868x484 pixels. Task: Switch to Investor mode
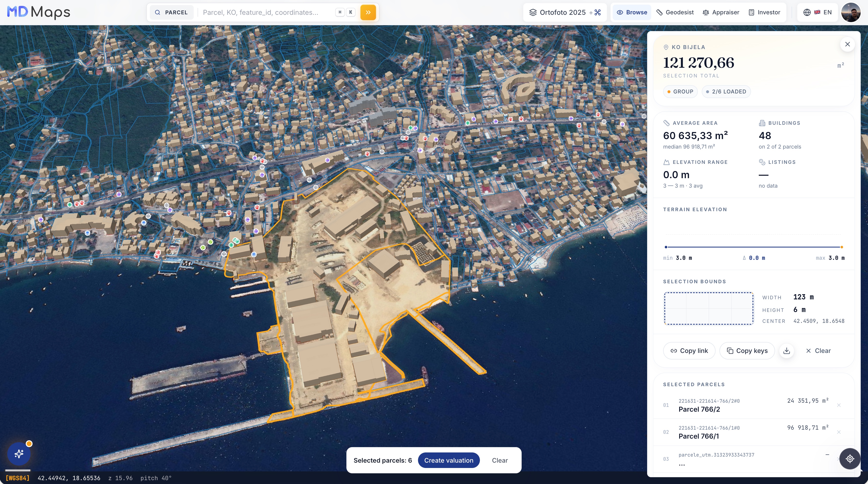coord(764,12)
